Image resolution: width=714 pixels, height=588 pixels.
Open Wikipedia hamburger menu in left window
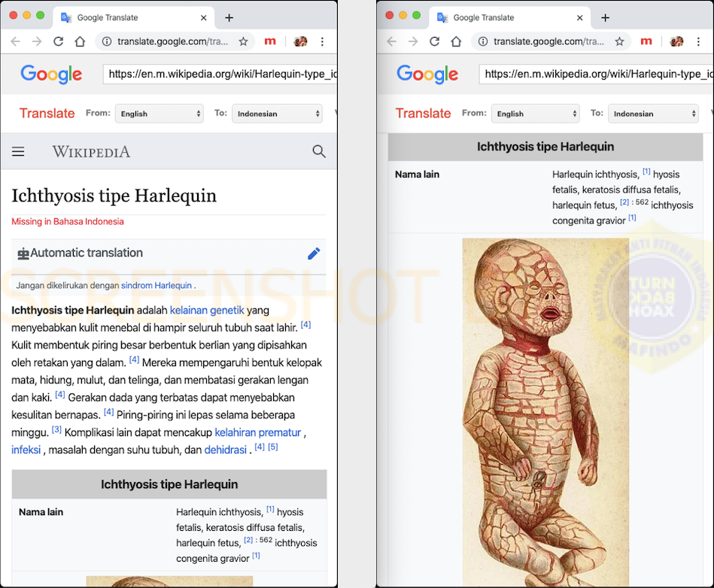[x=18, y=152]
